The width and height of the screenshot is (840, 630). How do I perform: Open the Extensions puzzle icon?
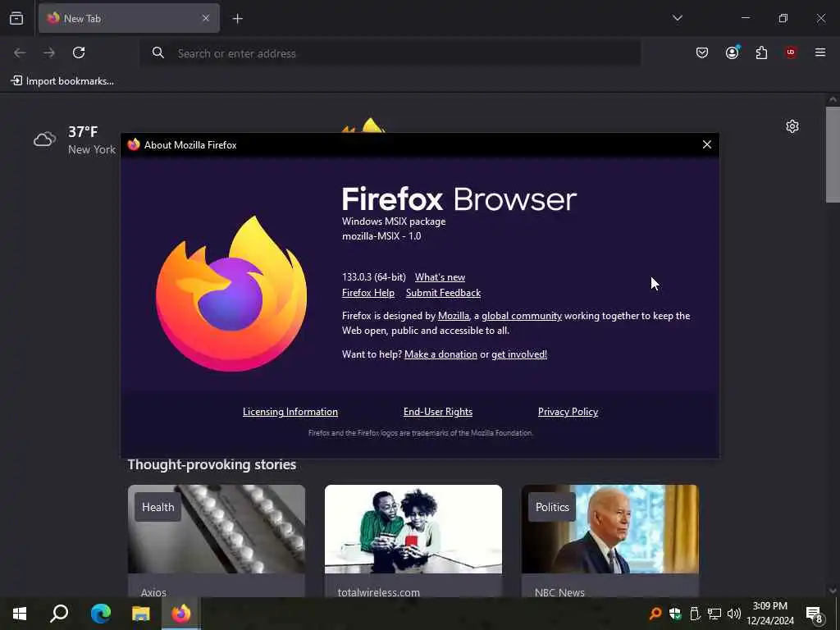[x=761, y=52]
